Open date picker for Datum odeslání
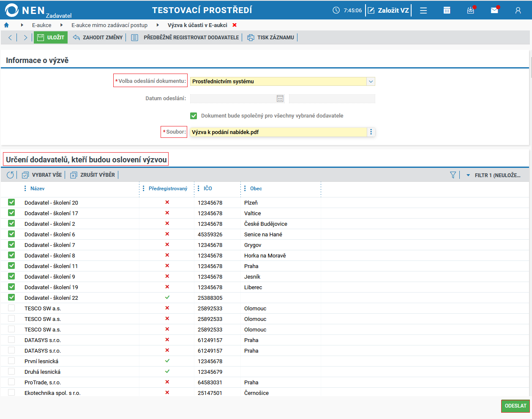This screenshot has height=419, width=532. pos(280,99)
